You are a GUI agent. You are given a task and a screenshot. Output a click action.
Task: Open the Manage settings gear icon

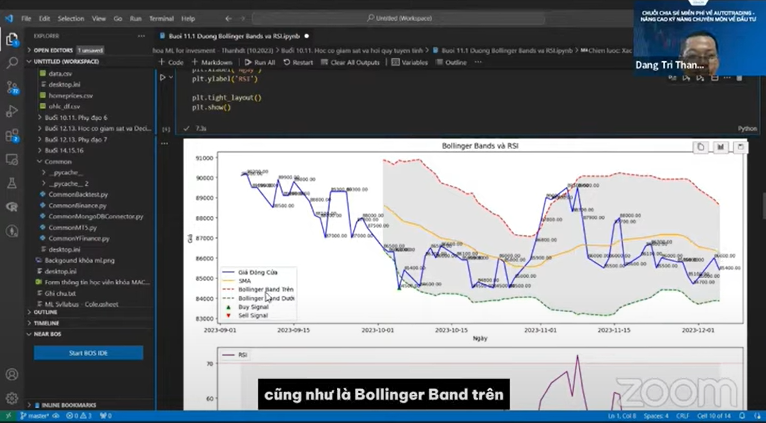point(12,398)
